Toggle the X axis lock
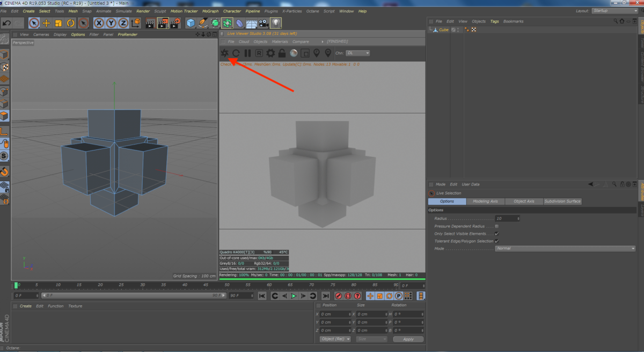Screen dimensions: 644x352 tap(99, 23)
